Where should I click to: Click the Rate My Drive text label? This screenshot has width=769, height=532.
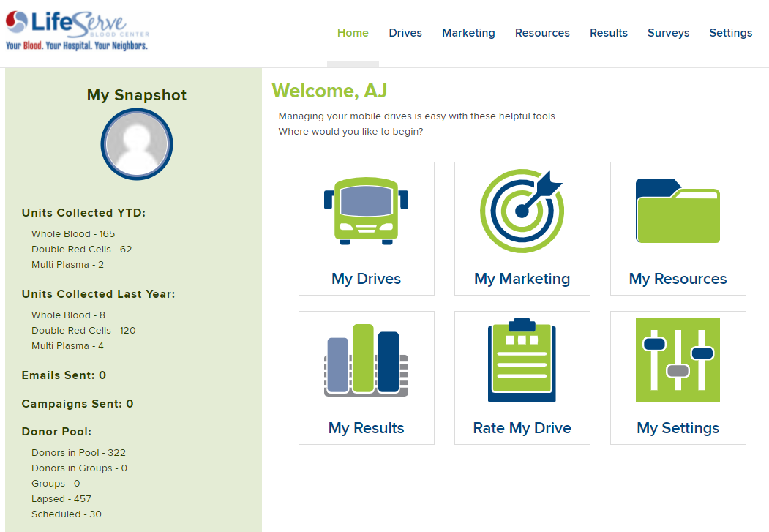point(522,428)
